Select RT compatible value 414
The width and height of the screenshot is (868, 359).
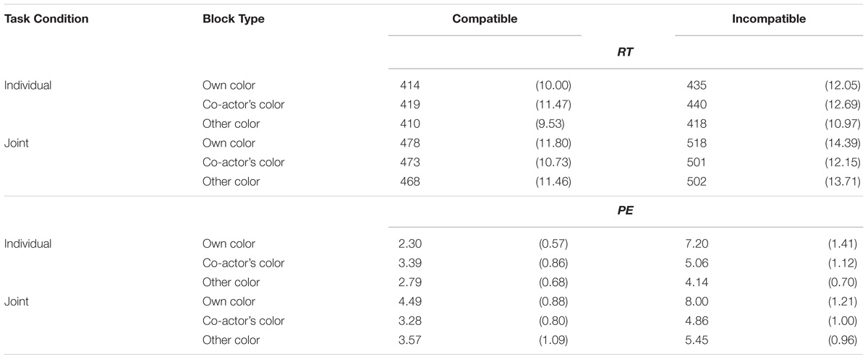[410, 85]
